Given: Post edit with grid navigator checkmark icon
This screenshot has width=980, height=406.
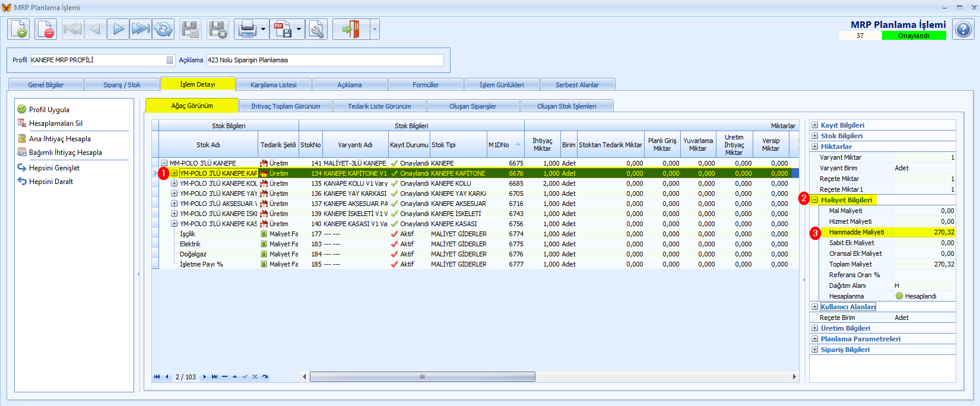Looking at the screenshot, I should click(245, 376).
